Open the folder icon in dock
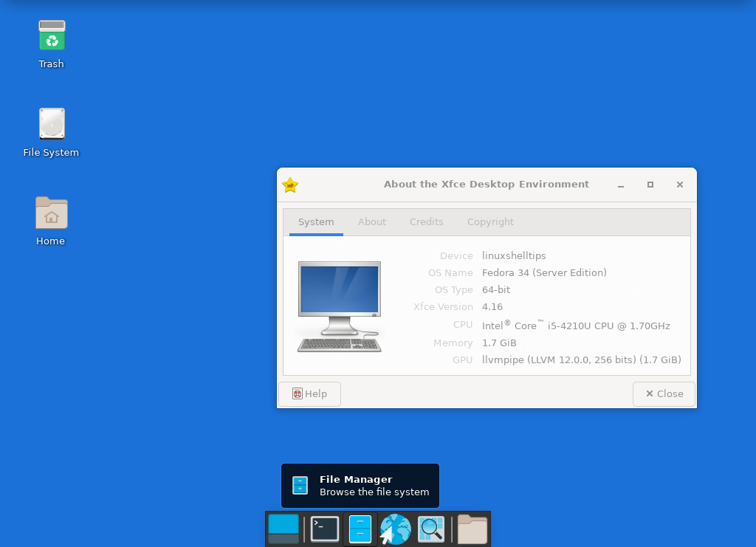 [472, 529]
